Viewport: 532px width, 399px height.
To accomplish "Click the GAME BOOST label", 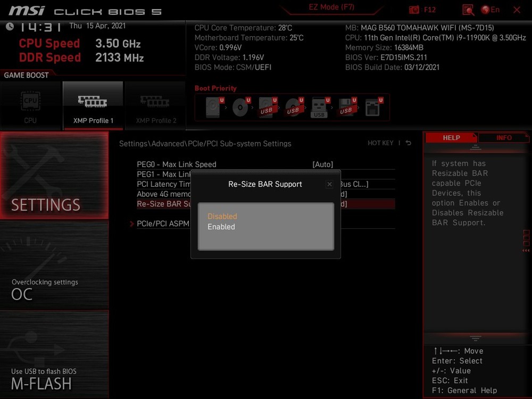I will pos(26,76).
